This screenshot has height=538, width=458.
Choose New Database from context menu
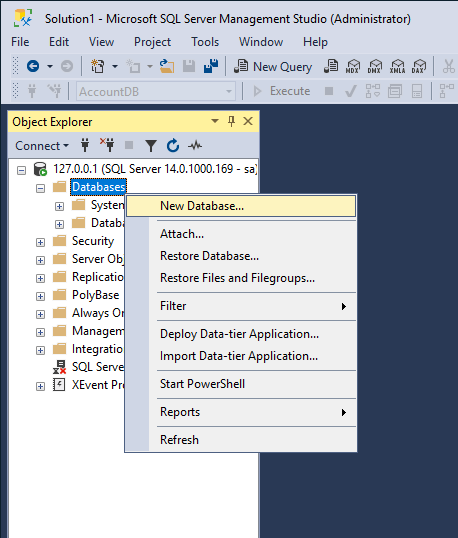tap(241, 206)
